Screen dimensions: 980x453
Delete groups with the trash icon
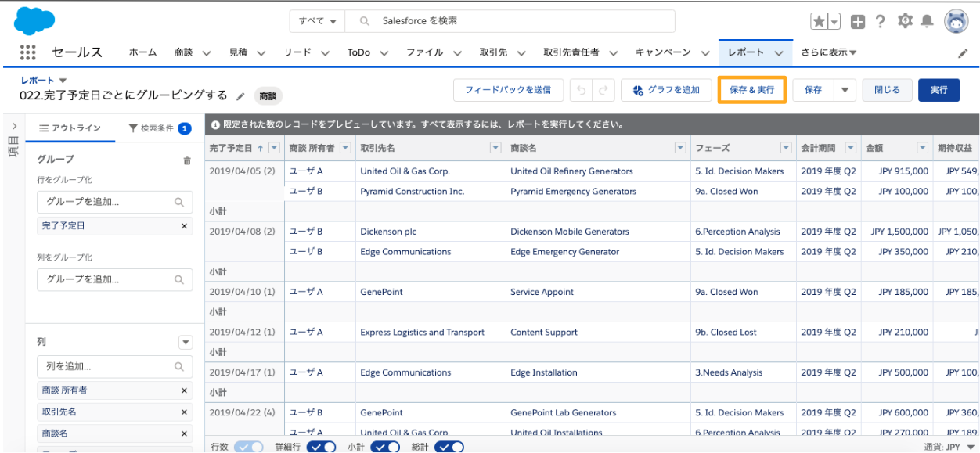pyautogui.click(x=186, y=160)
